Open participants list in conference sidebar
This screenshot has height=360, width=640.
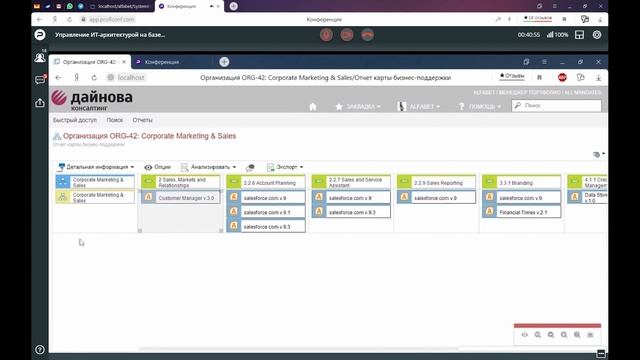[x=40, y=58]
